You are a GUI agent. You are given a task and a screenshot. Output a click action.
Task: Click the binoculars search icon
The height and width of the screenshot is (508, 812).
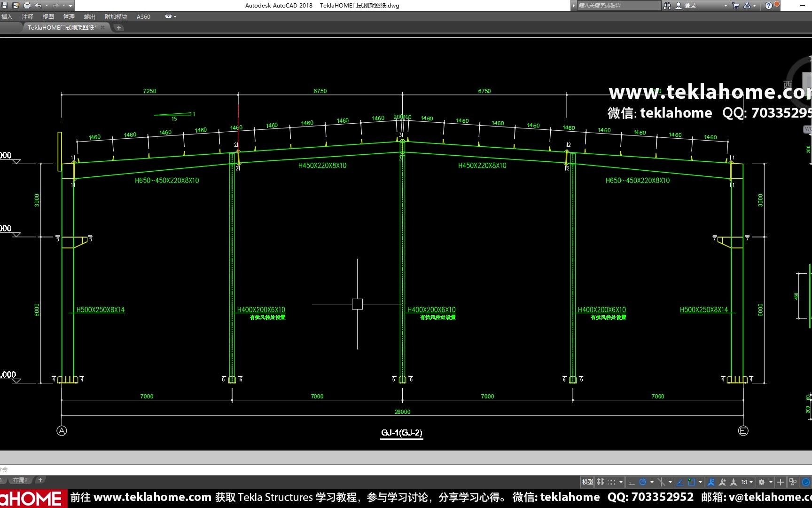(x=667, y=6)
